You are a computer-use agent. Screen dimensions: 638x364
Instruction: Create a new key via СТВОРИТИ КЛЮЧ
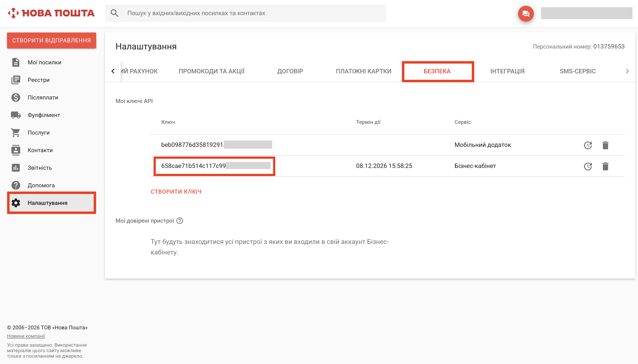click(176, 191)
